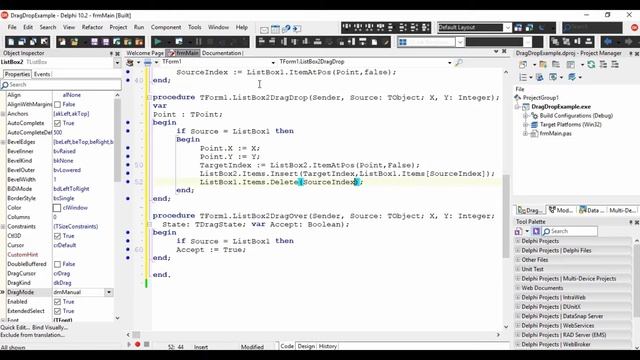Expand the Unit Test palette category
Screen dimensions: 640x360
click(x=518, y=269)
